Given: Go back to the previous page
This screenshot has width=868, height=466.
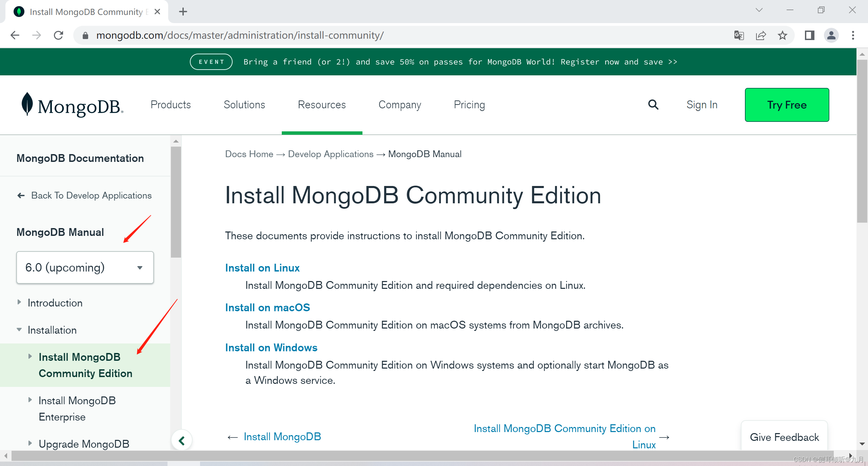Looking at the screenshot, I should pyautogui.click(x=15, y=35).
